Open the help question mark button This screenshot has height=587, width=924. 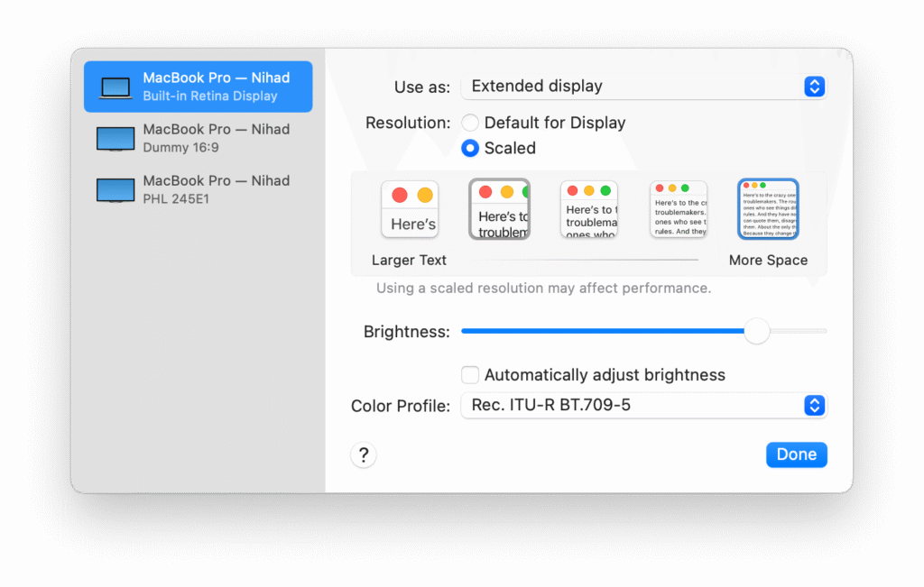click(x=364, y=454)
